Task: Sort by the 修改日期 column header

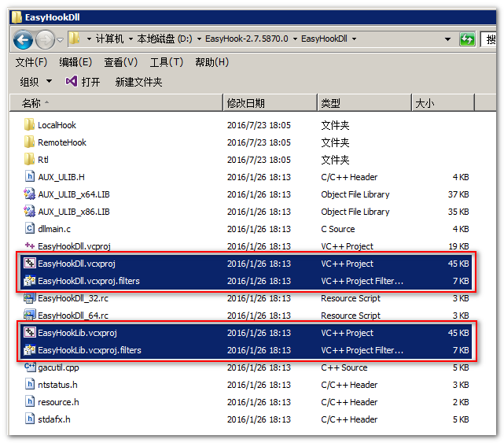Action: pyautogui.click(x=270, y=103)
